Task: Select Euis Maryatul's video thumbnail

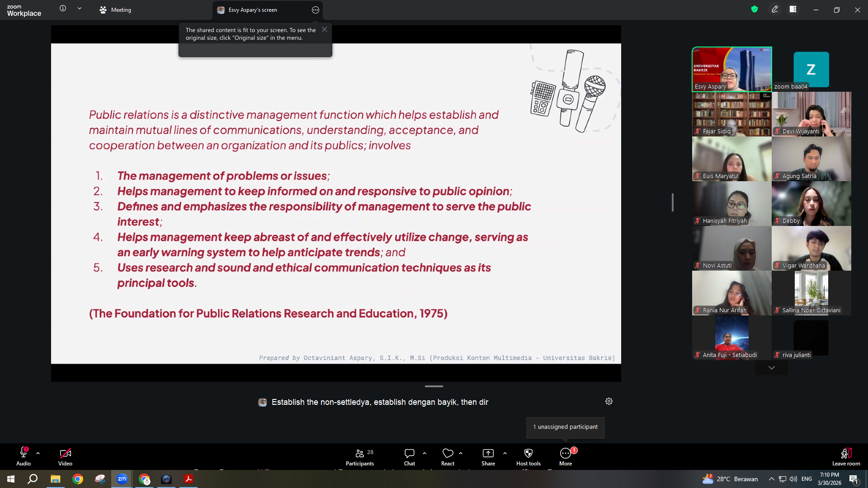Action: point(732,159)
